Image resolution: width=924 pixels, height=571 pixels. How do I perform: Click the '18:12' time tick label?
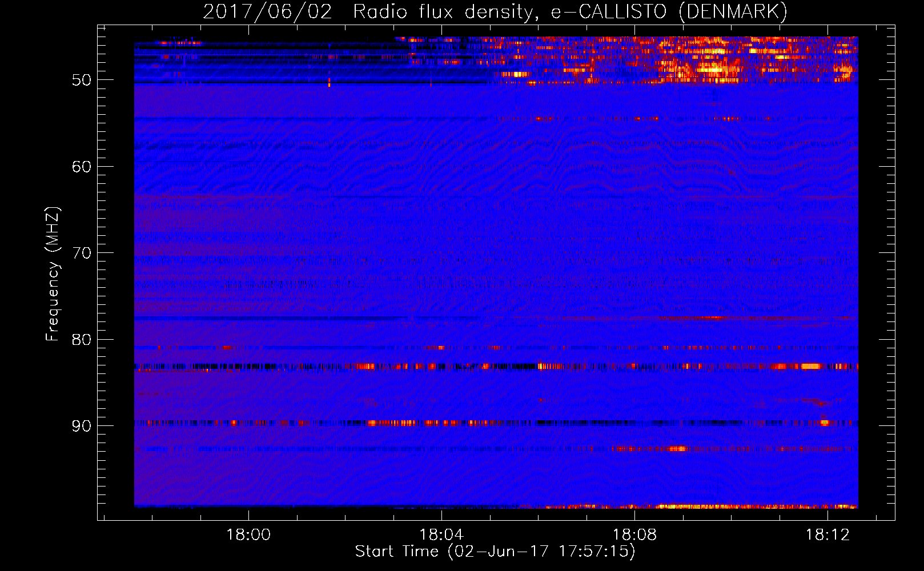[827, 535]
